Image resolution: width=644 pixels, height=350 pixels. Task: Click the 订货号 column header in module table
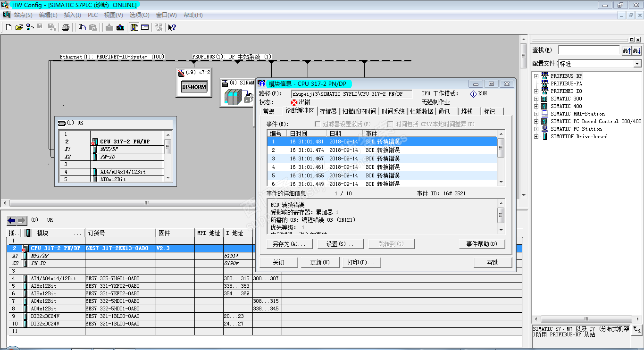120,233
